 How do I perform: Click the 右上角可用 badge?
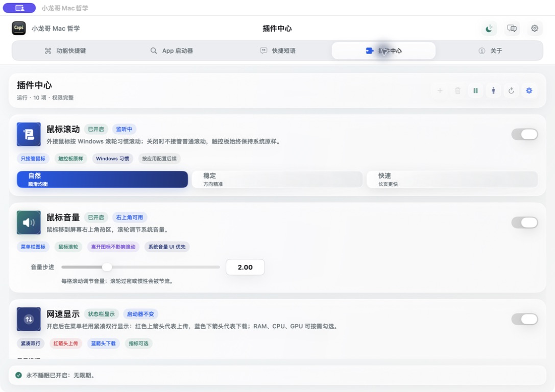coord(130,217)
